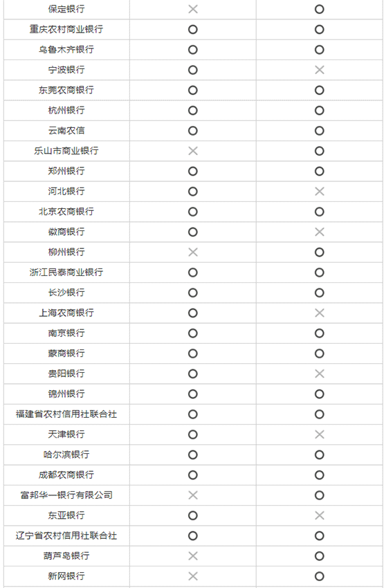This screenshot has height=588, width=384.
Task: Click first circle in 重庆农村商业银行 row
Action: tap(193, 29)
